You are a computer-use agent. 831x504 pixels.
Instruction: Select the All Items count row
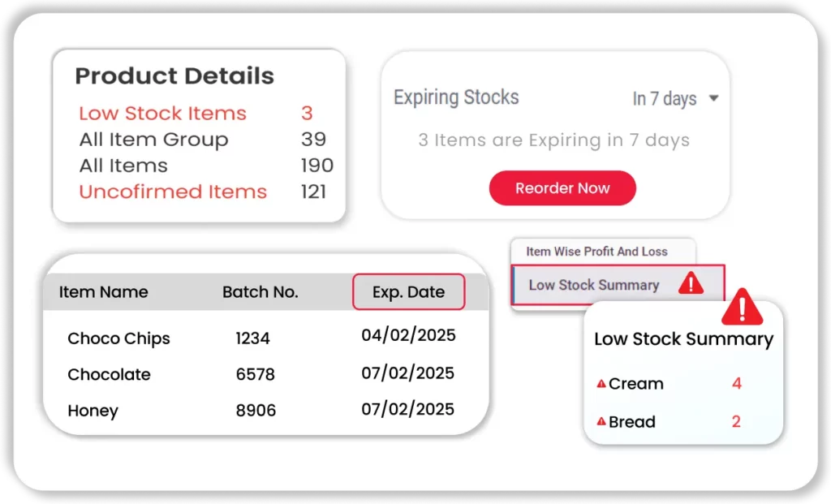tap(123, 166)
